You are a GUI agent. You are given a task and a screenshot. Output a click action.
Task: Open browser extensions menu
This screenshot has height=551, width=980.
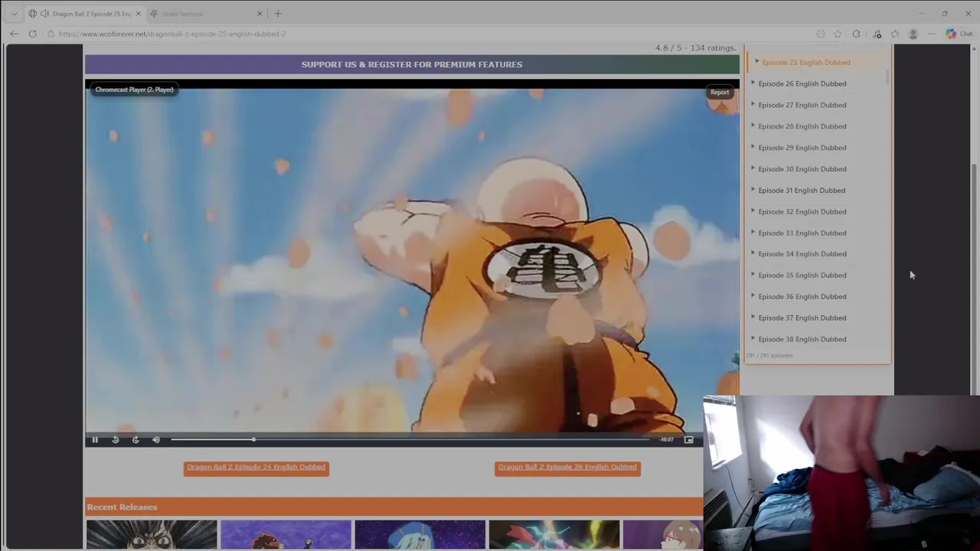(x=856, y=34)
